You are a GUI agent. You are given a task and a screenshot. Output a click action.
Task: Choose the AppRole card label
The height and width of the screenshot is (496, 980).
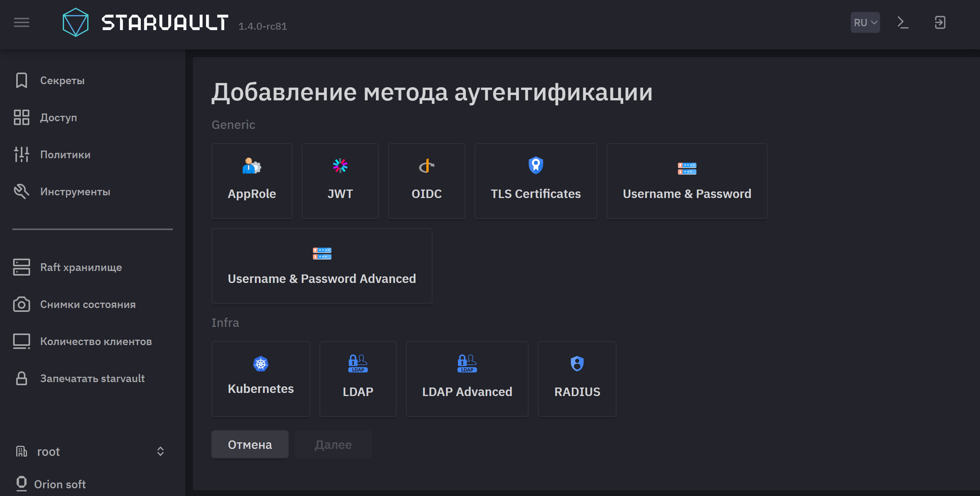(x=252, y=193)
